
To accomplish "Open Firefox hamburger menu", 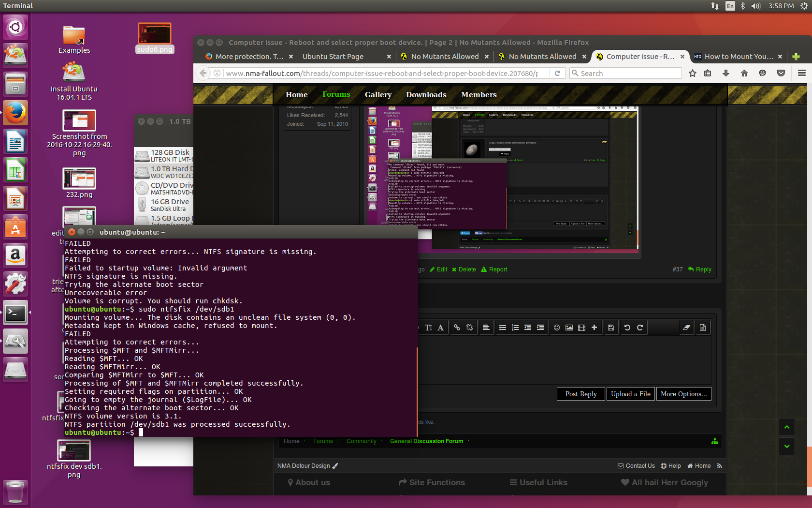I will (x=802, y=73).
